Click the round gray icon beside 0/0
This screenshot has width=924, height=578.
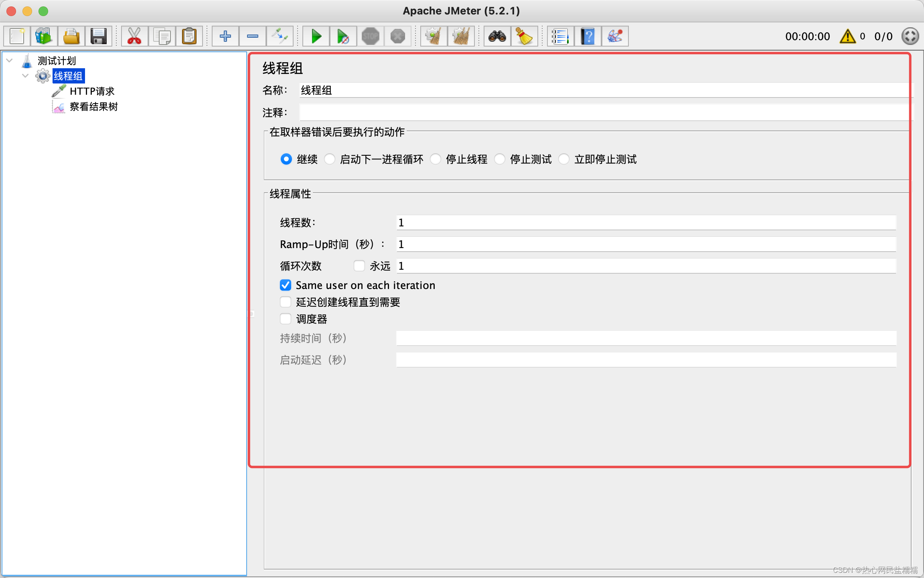click(x=910, y=36)
